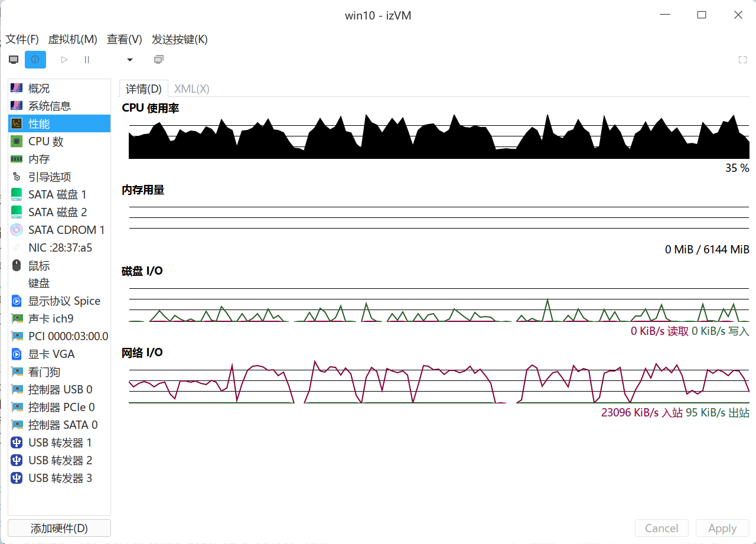
Task: Click the 添加硬件(D) button
Action: (59, 528)
